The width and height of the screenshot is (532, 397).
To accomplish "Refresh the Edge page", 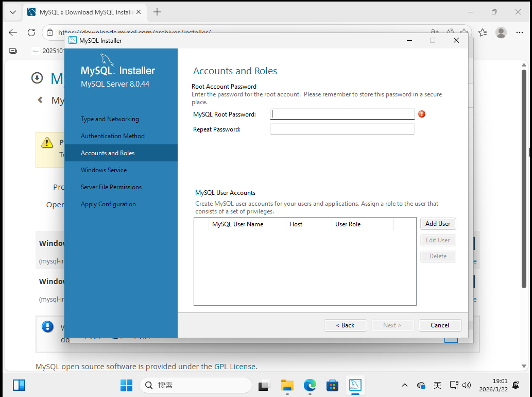I will coord(31,32).
